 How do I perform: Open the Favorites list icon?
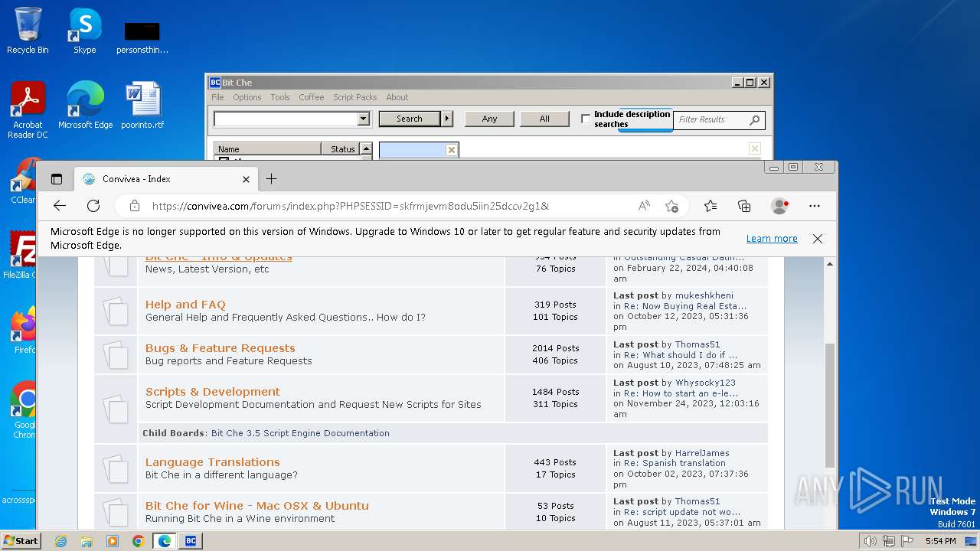click(x=710, y=206)
